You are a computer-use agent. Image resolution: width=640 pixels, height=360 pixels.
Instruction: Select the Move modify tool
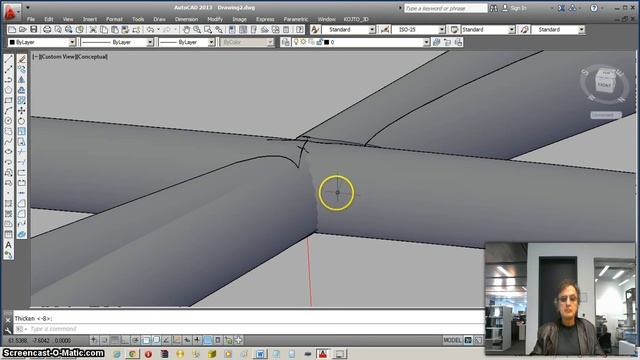coord(22,111)
